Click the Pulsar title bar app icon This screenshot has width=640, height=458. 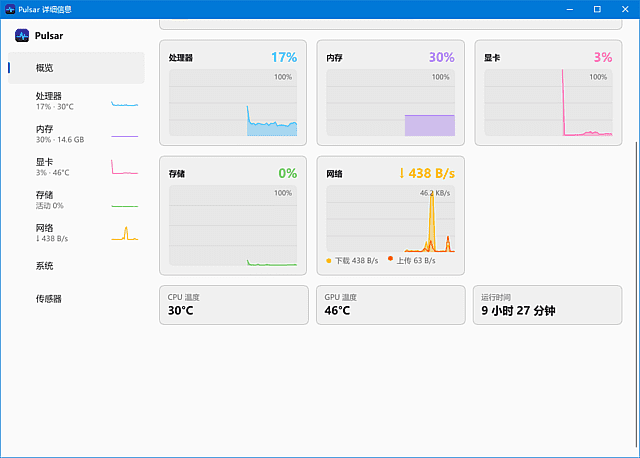10,9
